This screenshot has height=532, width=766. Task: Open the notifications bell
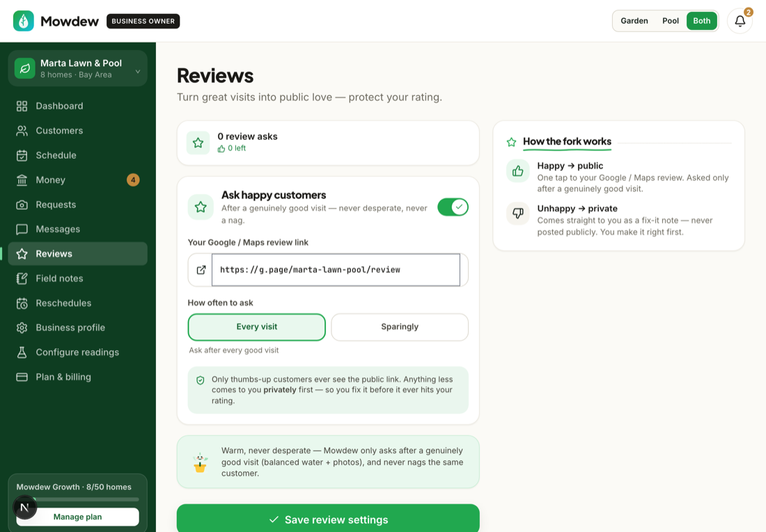(740, 21)
